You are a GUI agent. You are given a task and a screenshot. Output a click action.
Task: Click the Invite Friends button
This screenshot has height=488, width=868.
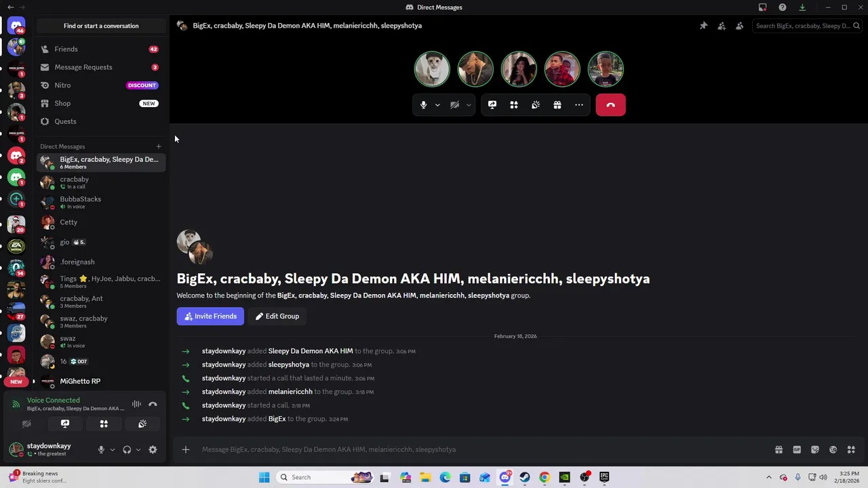coord(210,317)
